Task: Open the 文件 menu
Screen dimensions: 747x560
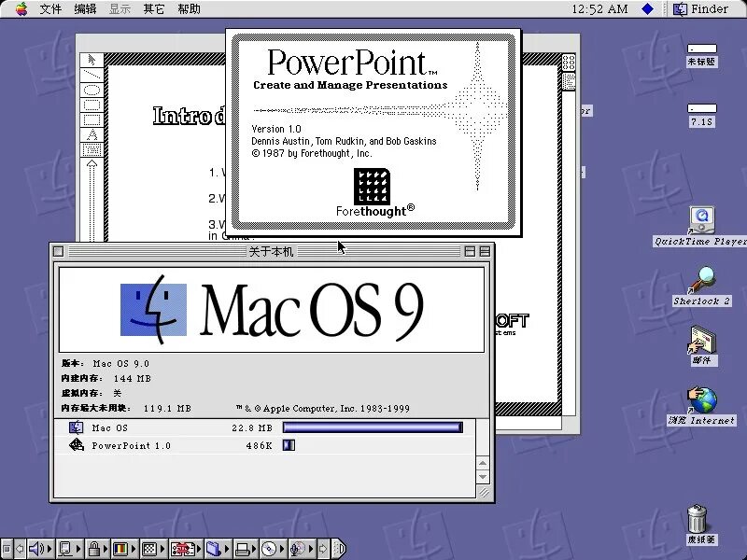Action: (x=50, y=8)
